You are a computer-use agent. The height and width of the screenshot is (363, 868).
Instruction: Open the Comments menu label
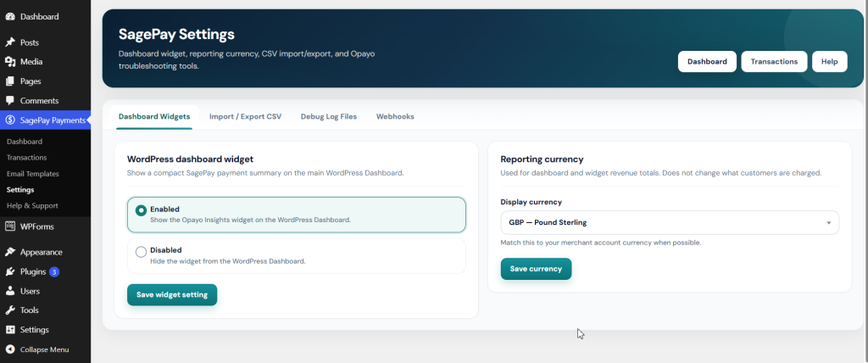(39, 101)
